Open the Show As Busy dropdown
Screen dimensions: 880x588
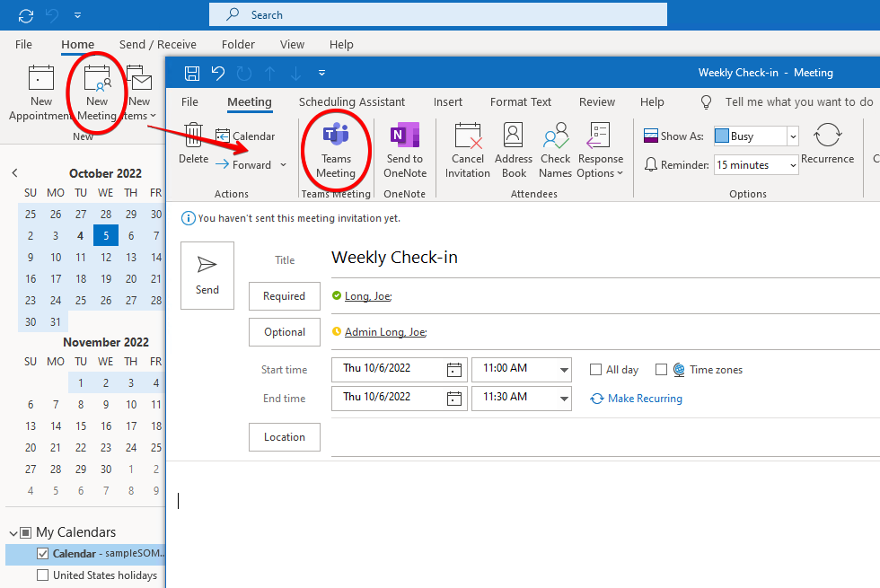792,136
